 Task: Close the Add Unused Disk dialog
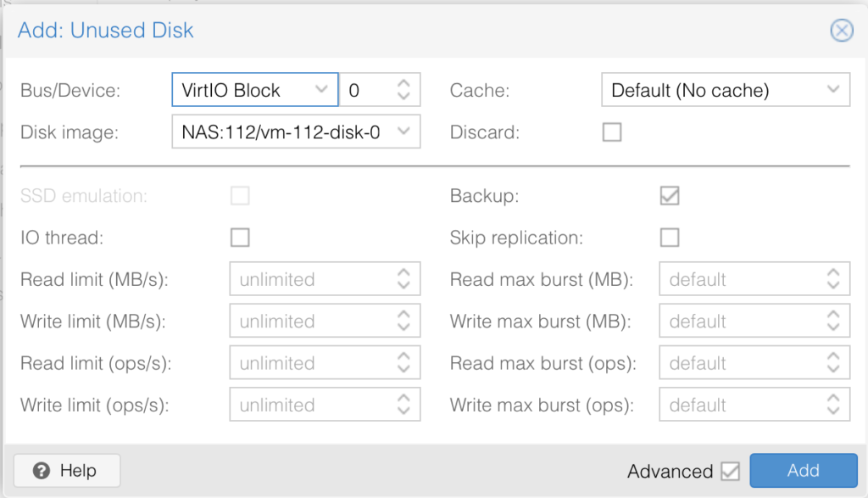[x=842, y=31]
